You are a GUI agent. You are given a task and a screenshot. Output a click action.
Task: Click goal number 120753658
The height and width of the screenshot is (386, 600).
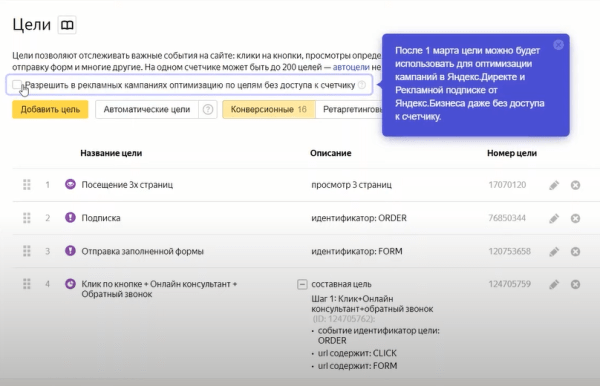click(x=509, y=251)
